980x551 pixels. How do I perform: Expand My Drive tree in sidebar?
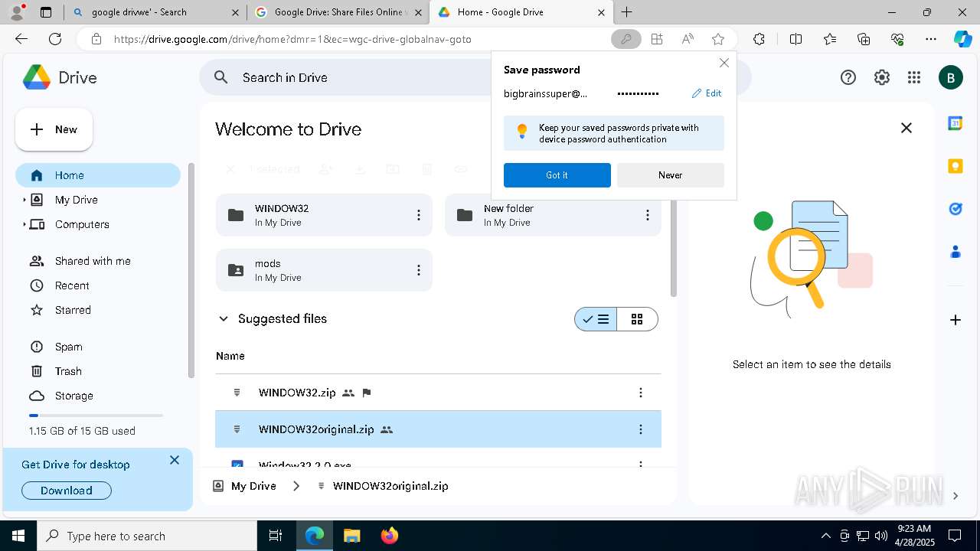[24, 200]
